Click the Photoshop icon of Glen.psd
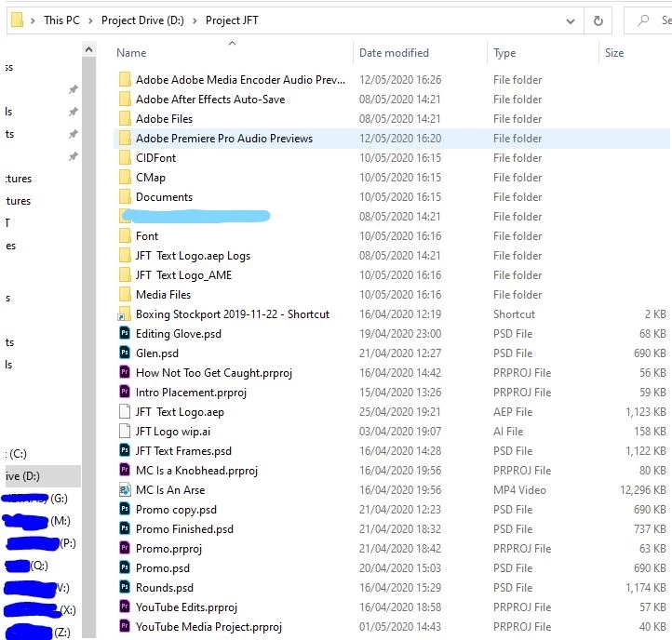The image size is (672, 640). pos(125,353)
